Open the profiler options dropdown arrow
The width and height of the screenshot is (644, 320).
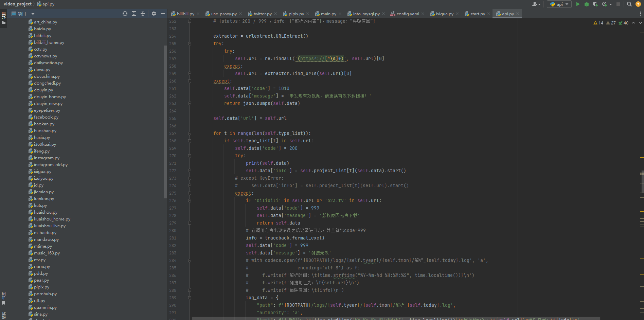point(611,4)
